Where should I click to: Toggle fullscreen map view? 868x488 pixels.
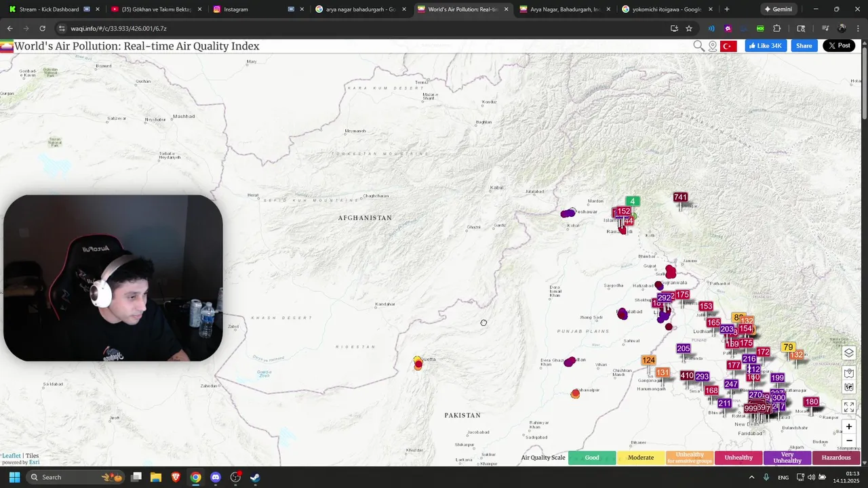click(x=849, y=407)
